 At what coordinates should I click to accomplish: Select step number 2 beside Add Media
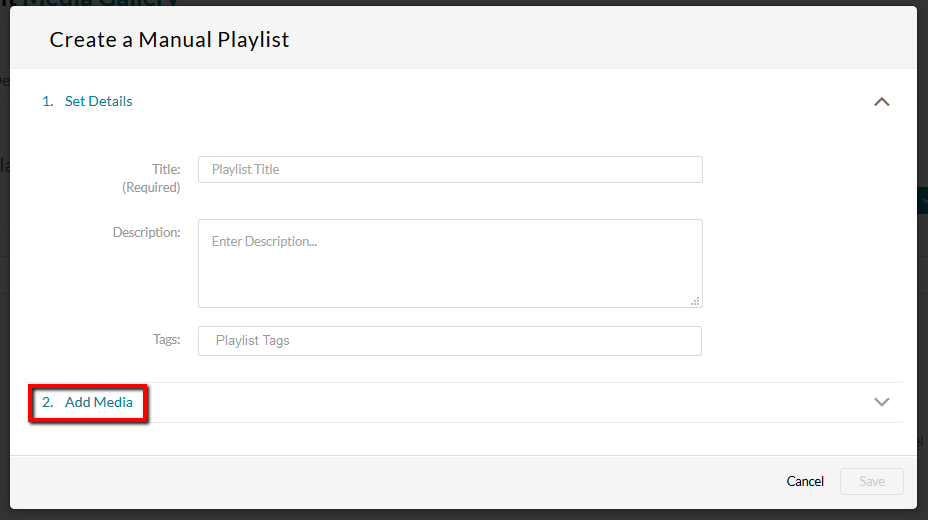[x=47, y=402]
